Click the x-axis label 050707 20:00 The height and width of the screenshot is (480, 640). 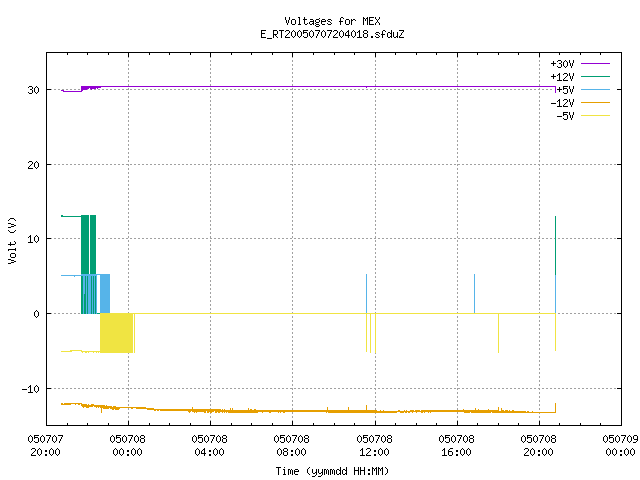(45, 445)
